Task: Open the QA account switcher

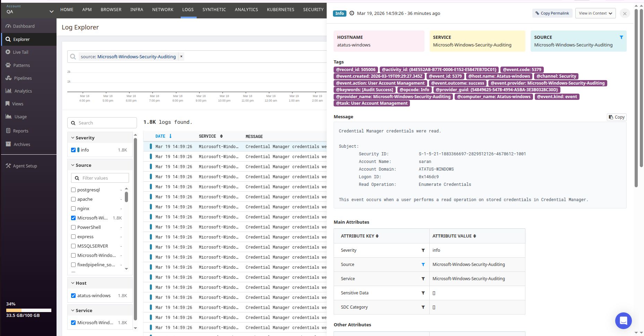Action: click(29, 11)
